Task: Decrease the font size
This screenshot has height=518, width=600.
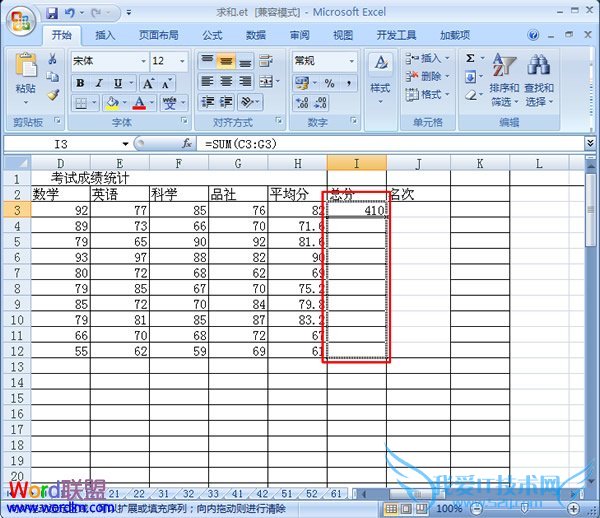Action: 166,83
